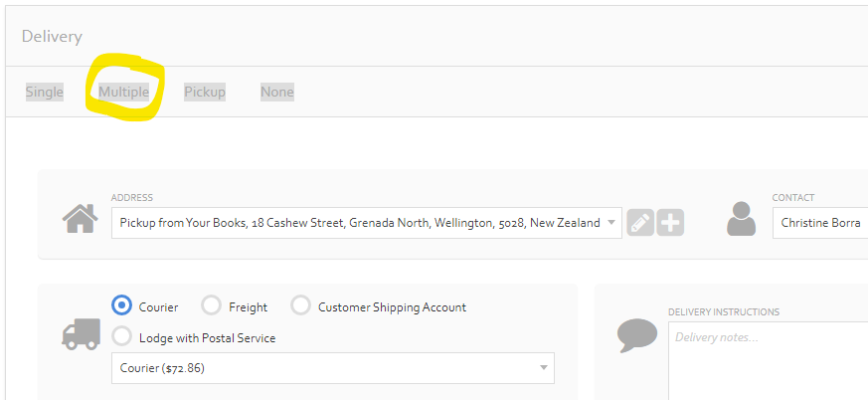
Task: Select the Pickup delivery tab
Action: (x=205, y=92)
